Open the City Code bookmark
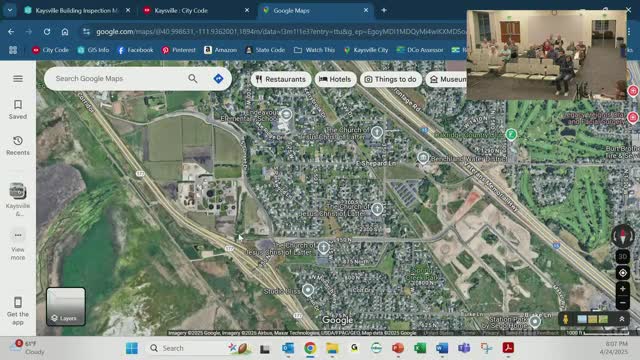This screenshot has width=640, height=360. pos(51,50)
